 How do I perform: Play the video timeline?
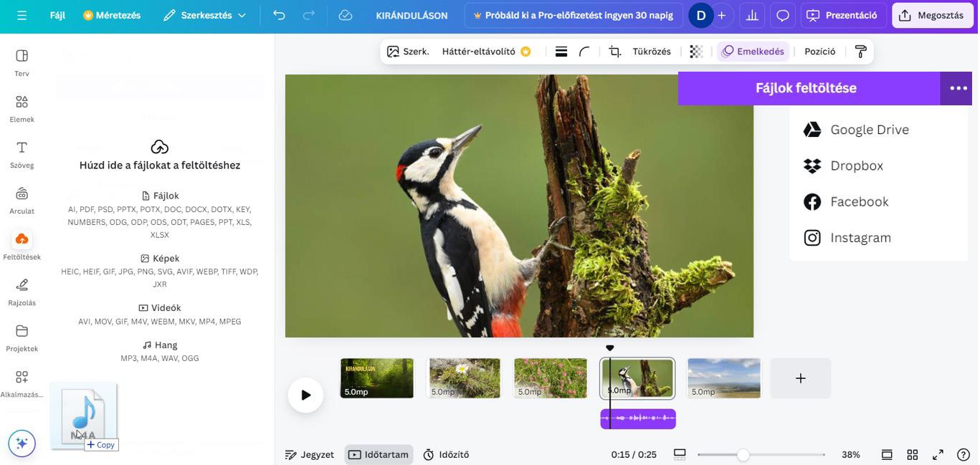pos(305,395)
